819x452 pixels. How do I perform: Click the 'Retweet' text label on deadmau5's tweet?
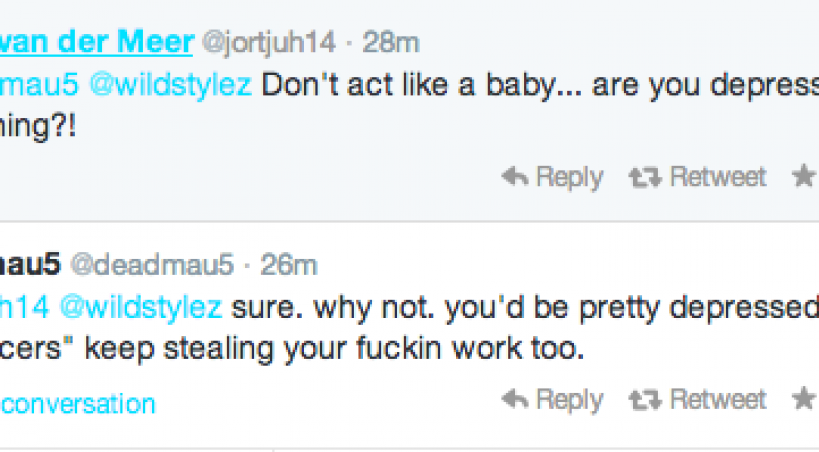tap(718, 400)
